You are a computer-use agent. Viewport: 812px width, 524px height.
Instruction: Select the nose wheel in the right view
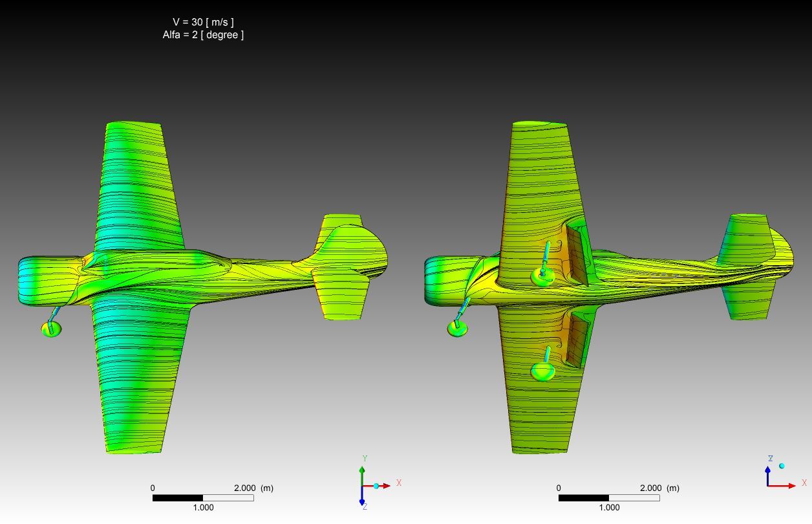pyautogui.click(x=457, y=329)
